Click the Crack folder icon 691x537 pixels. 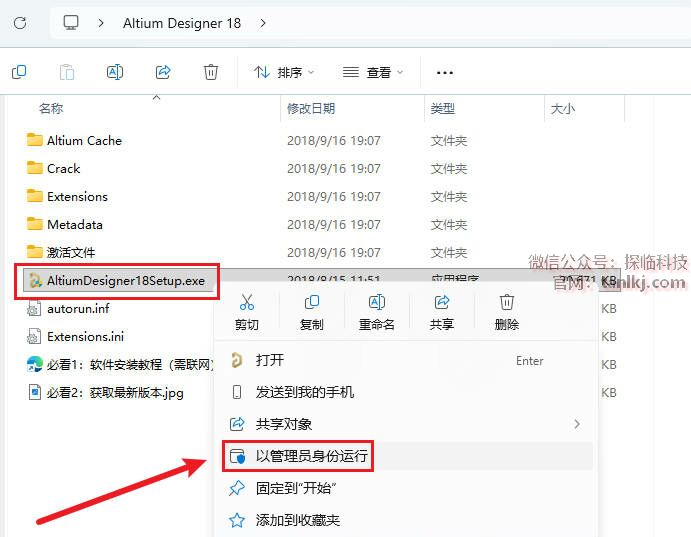point(35,168)
